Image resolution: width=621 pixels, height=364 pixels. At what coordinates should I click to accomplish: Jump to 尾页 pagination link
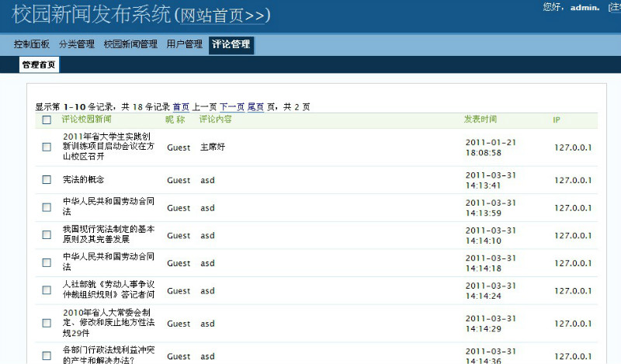pos(255,107)
